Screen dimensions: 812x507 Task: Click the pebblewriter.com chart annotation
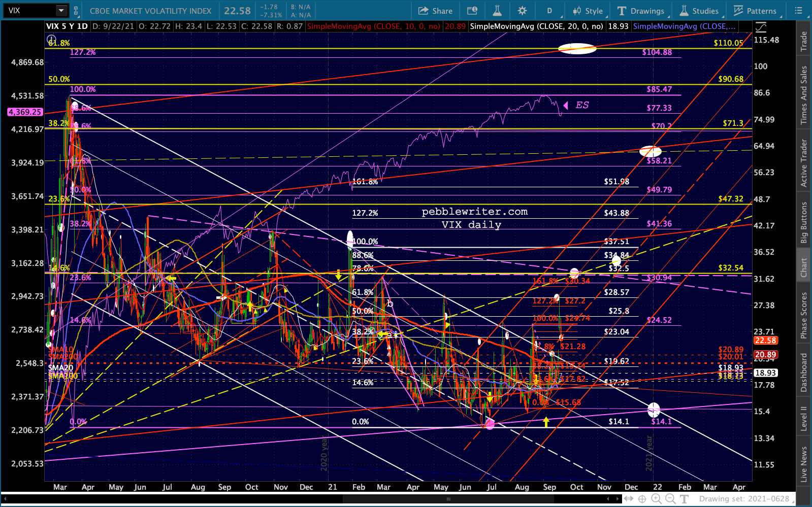[x=475, y=212]
